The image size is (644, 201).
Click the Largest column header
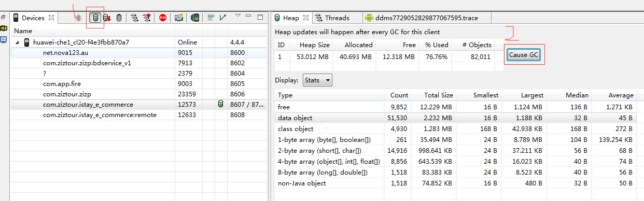tap(524, 95)
